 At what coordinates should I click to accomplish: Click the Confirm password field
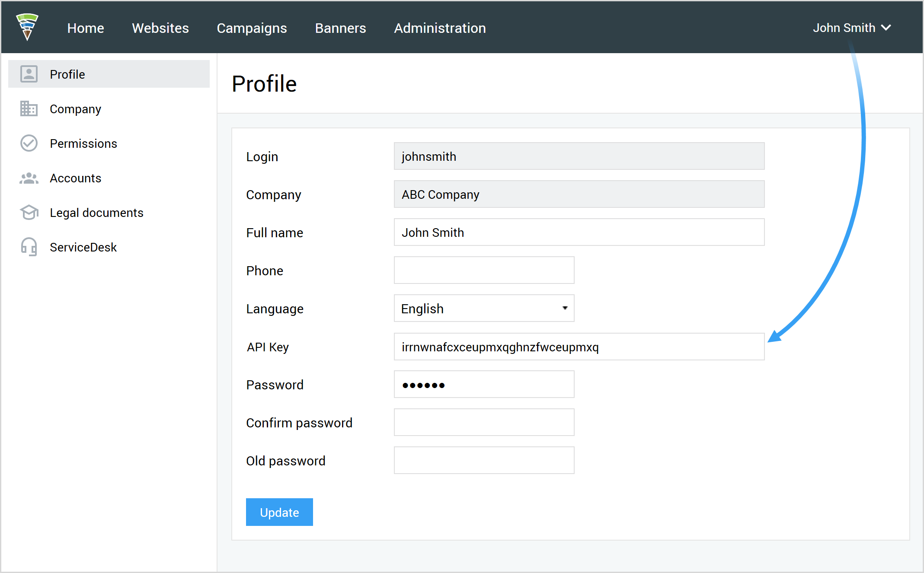click(484, 422)
